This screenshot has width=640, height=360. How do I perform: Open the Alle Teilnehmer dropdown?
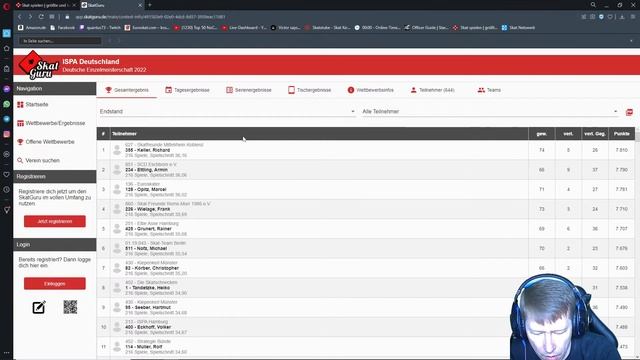[490, 111]
